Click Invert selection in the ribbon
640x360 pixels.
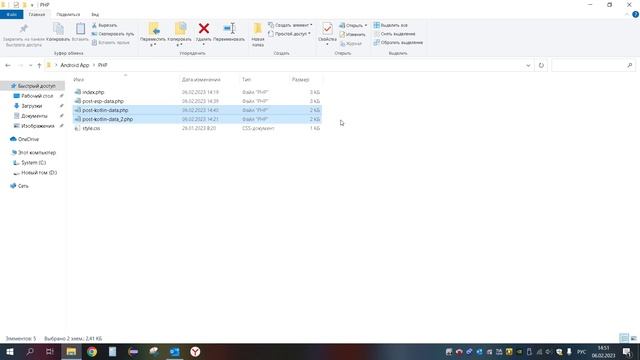tap(398, 42)
